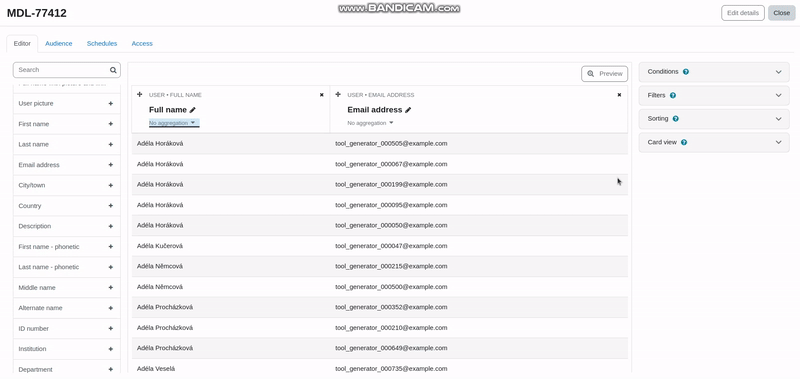Click the MDL-77412 report title
Image resolution: width=800 pixels, height=379 pixels.
37,13
